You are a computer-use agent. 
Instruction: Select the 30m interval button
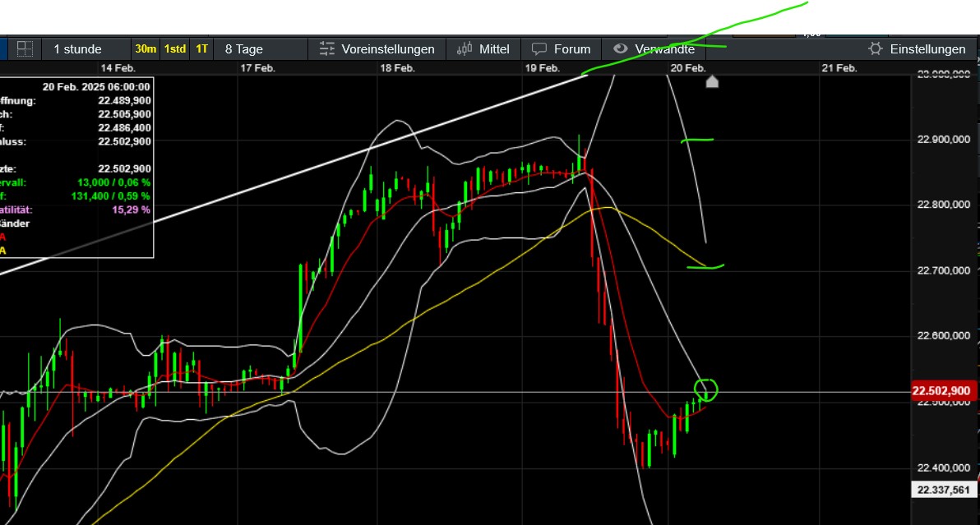tap(146, 48)
